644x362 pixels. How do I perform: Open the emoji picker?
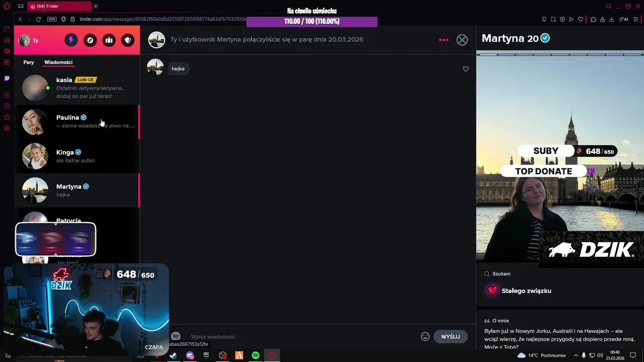425,336
